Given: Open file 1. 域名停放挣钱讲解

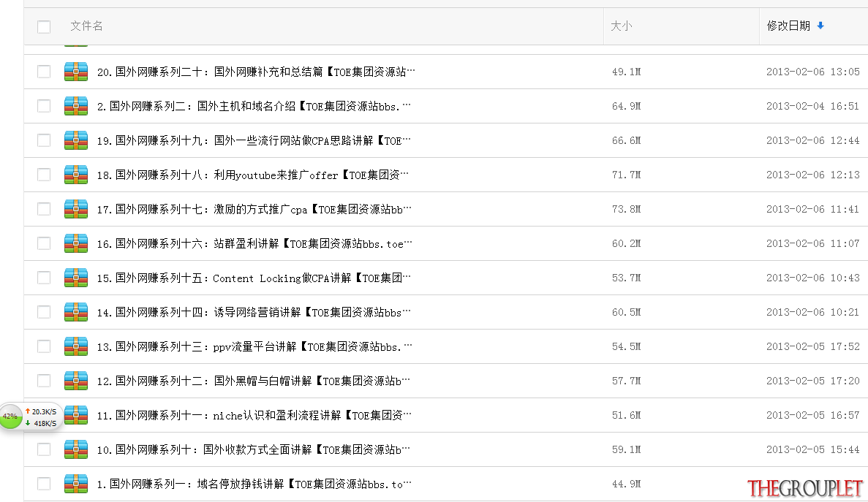Looking at the screenshot, I should [x=254, y=484].
